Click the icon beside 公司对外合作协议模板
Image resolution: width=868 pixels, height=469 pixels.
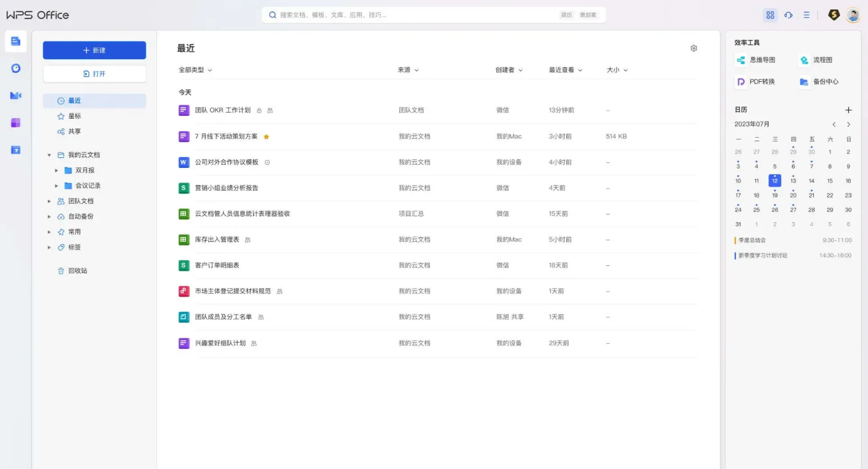pyautogui.click(x=267, y=162)
